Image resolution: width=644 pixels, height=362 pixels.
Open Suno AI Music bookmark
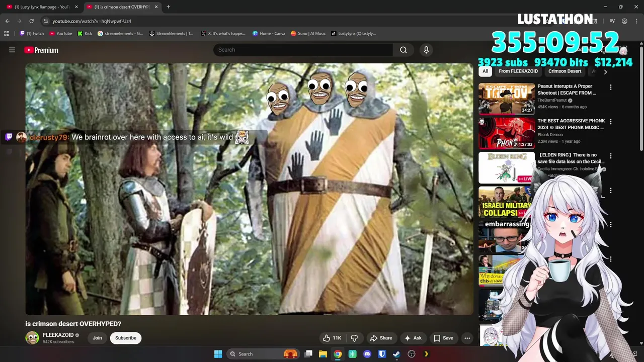pos(308,34)
